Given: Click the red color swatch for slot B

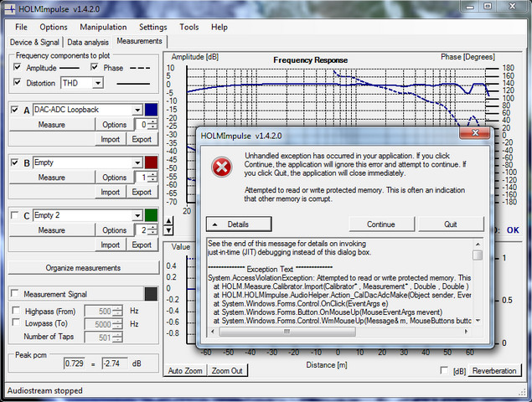Looking at the screenshot, I should pyautogui.click(x=151, y=162).
